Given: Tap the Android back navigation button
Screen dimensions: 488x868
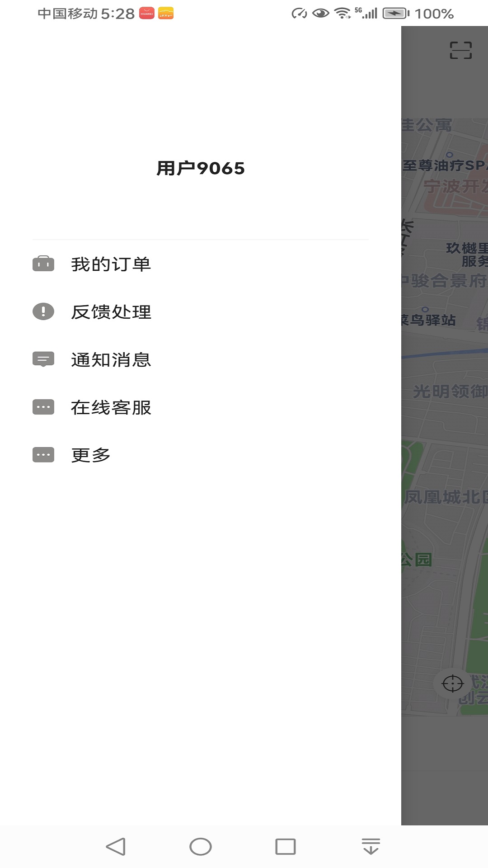Looking at the screenshot, I should click(116, 847).
